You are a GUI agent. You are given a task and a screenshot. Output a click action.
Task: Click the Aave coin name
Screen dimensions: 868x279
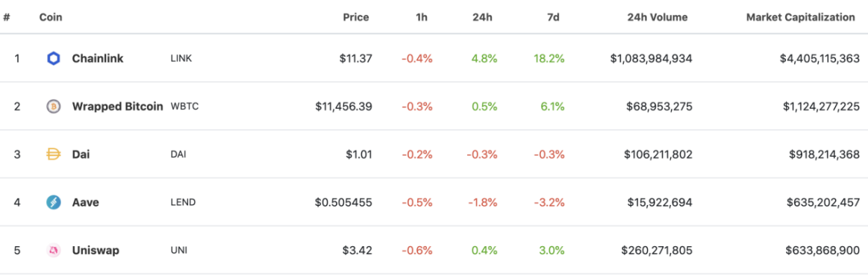pyautogui.click(x=85, y=203)
